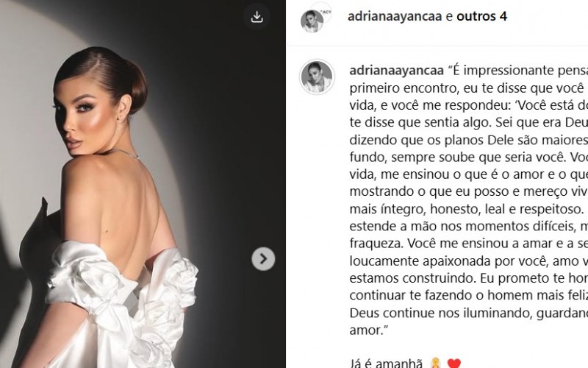588x368 pixels.
Task: Open adrianaayancaa profile from the post header
Action: coord(395,16)
